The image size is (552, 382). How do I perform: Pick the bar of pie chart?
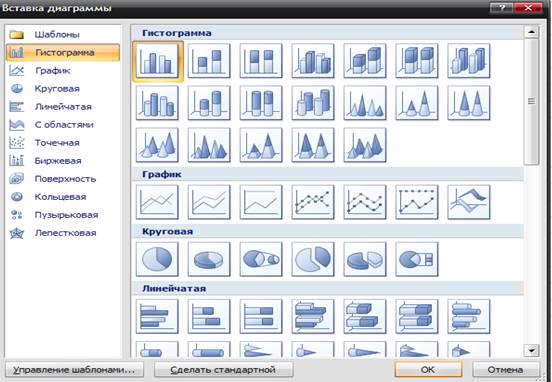tap(417, 259)
